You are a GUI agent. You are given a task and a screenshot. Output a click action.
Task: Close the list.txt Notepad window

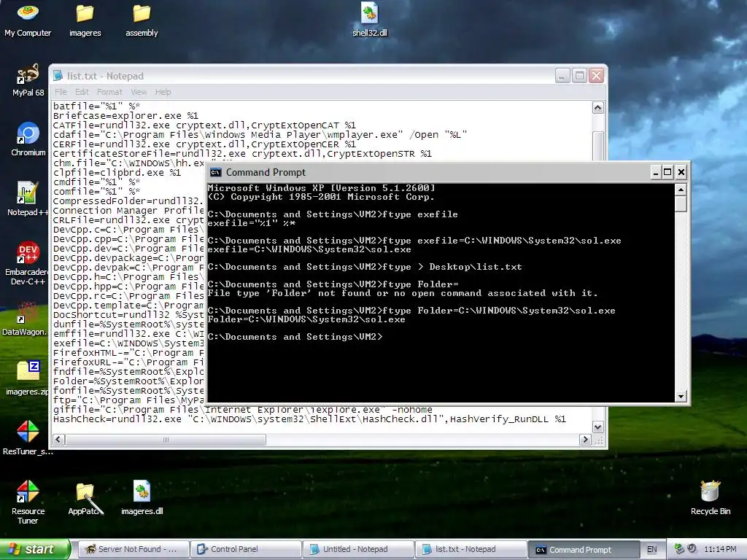(x=596, y=76)
